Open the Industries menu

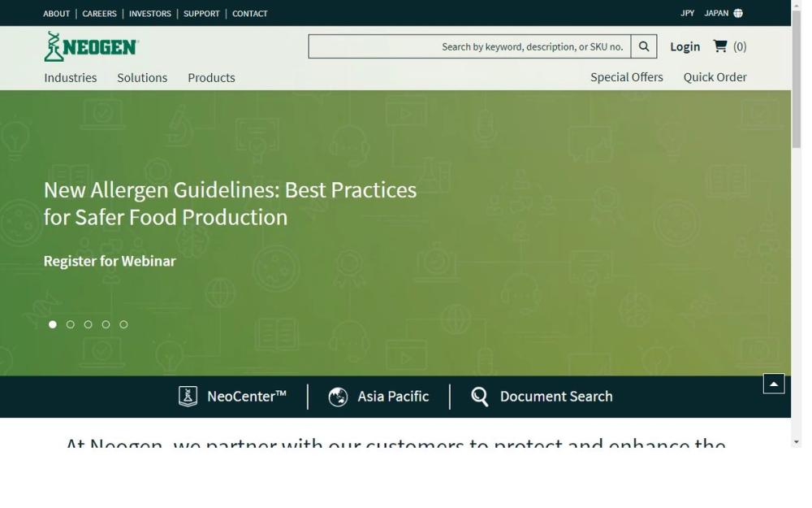(x=71, y=78)
